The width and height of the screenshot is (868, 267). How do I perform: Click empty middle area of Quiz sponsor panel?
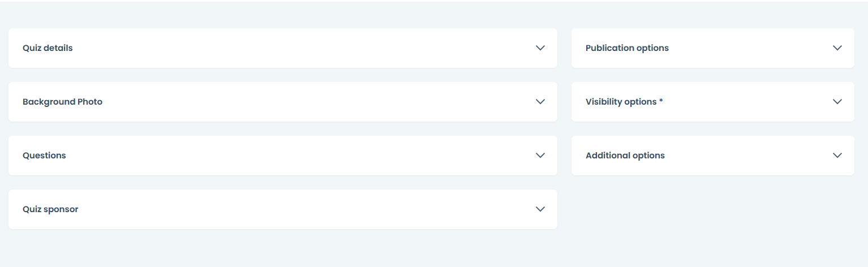click(283, 209)
